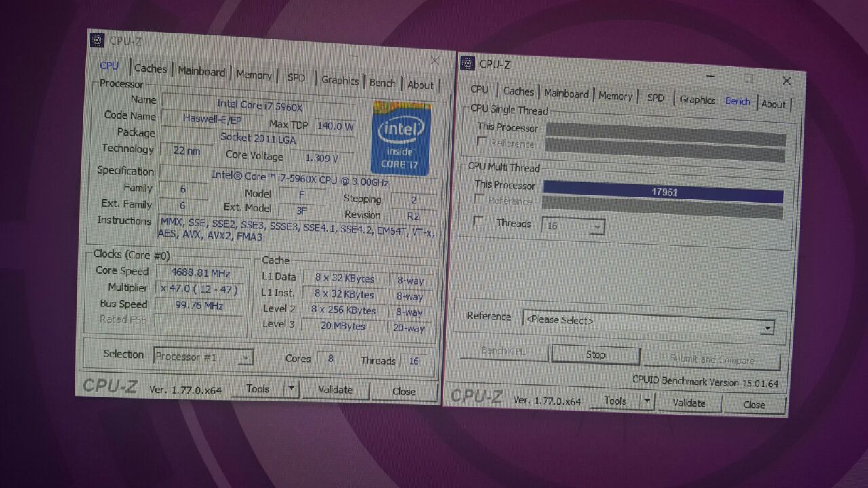The height and width of the screenshot is (488, 868).
Task: Select the Bench tab in right CPU-Z window
Action: point(738,102)
